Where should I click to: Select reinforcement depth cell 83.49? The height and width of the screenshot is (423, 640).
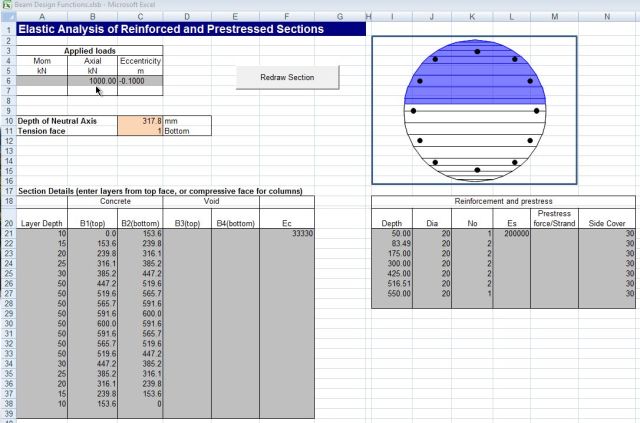point(392,243)
